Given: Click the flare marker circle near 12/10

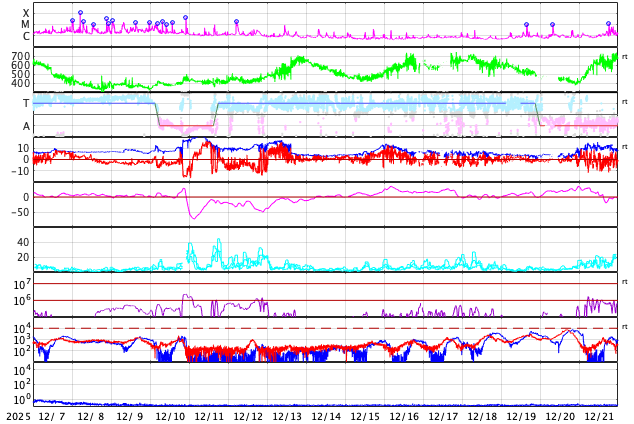Looking at the screenshot, I should 185,18.
